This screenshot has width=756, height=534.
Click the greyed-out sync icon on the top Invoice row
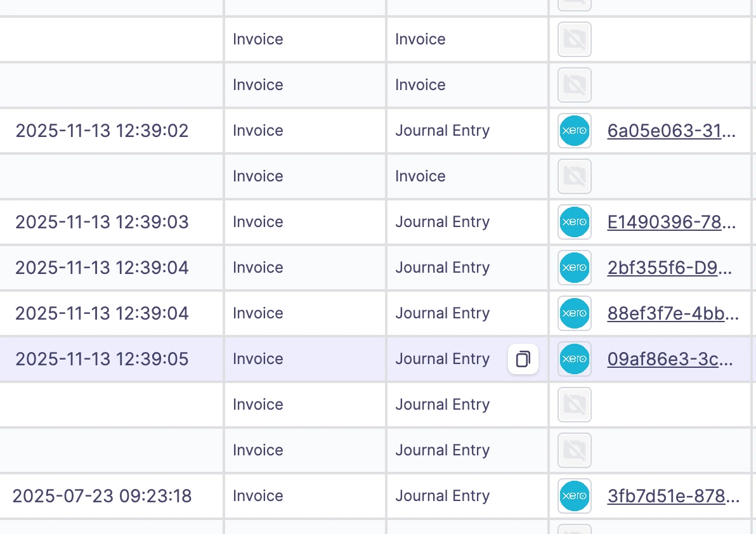tap(574, 39)
